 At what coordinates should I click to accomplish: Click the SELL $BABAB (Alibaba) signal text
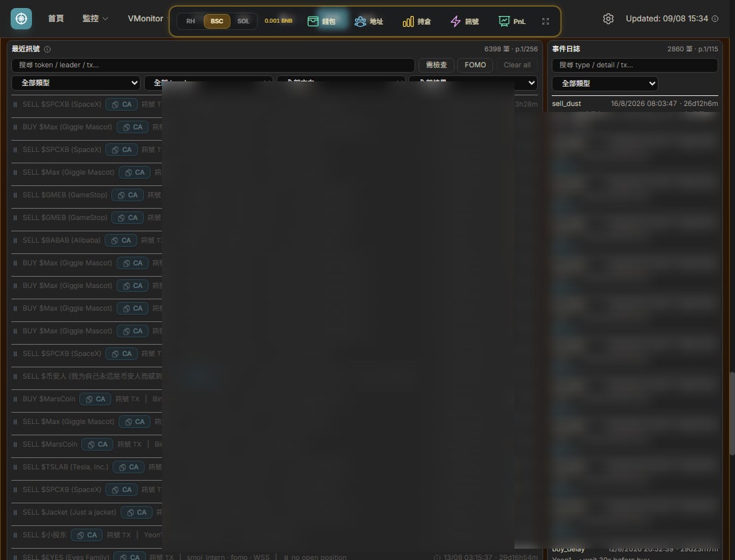point(61,240)
